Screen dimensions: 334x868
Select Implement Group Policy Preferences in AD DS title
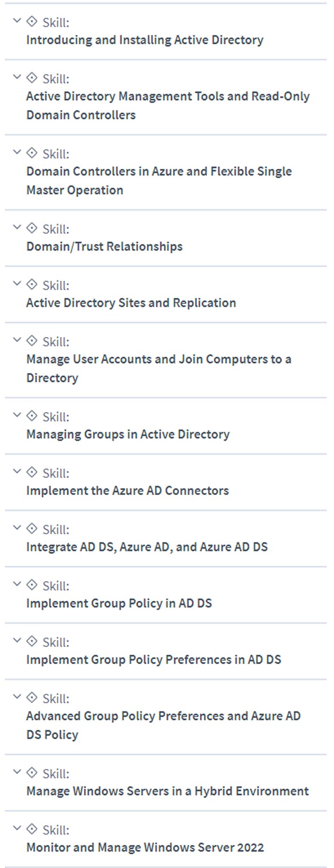coord(154,660)
